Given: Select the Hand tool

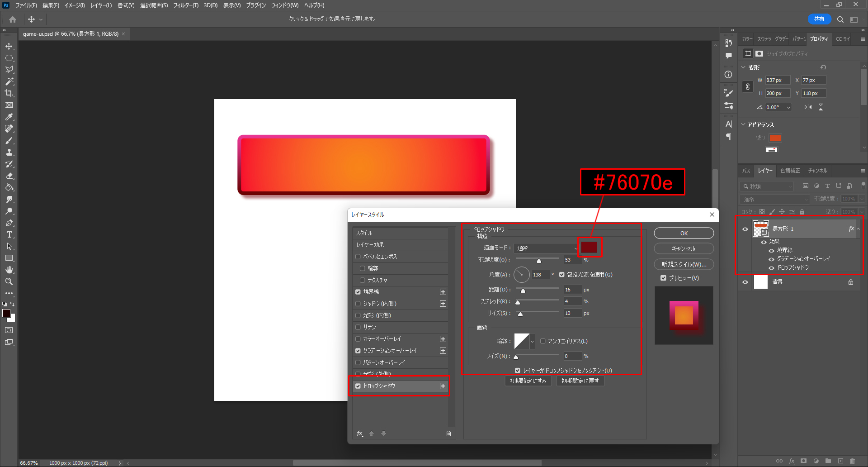Looking at the screenshot, I should click(9, 270).
